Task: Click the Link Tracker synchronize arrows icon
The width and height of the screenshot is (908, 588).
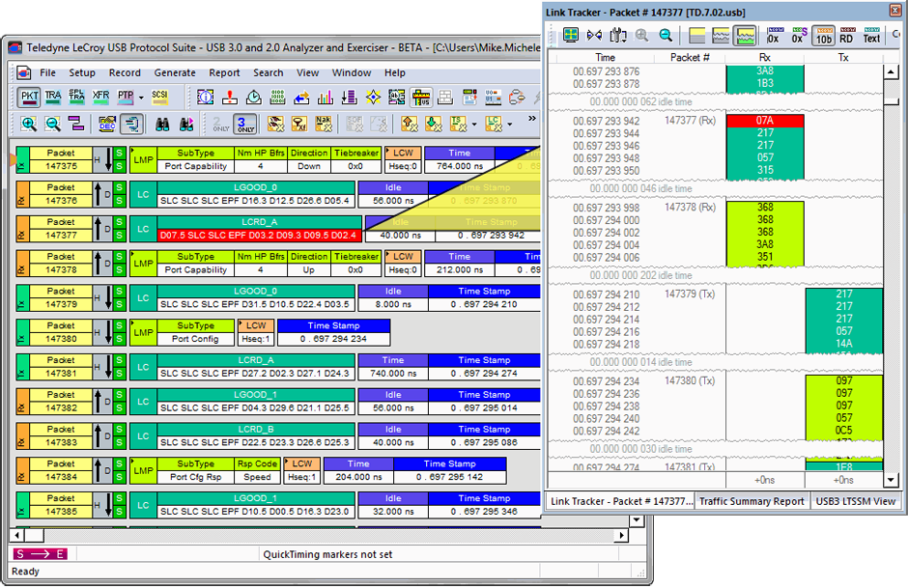Action: coord(594,36)
